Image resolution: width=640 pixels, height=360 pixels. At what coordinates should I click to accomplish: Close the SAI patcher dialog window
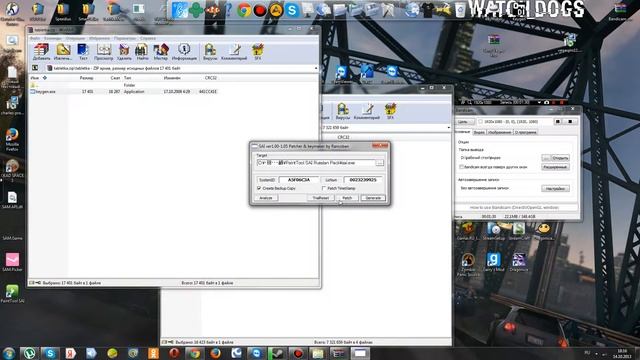pos(380,146)
